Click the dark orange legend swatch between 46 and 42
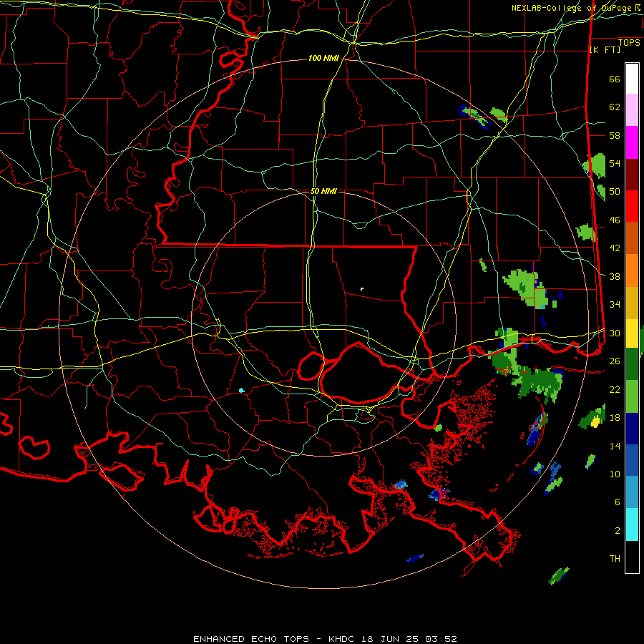This screenshot has height=644, width=644. (632, 238)
